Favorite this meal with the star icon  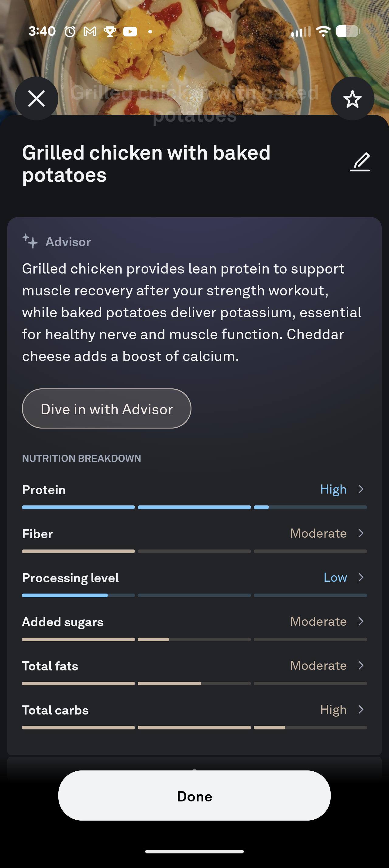[352, 99]
